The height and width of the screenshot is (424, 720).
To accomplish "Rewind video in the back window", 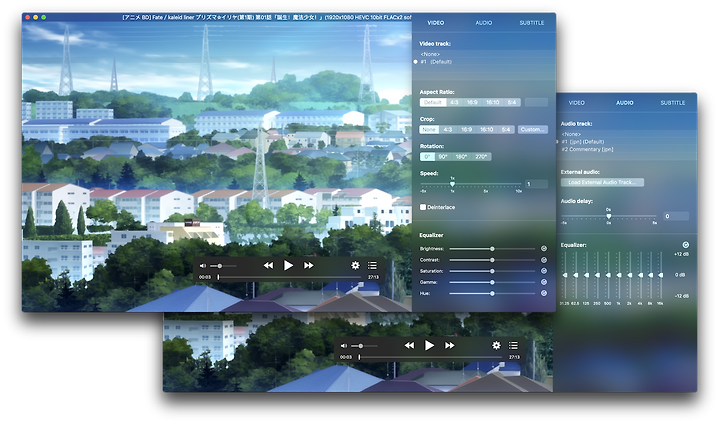I will click(409, 345).
